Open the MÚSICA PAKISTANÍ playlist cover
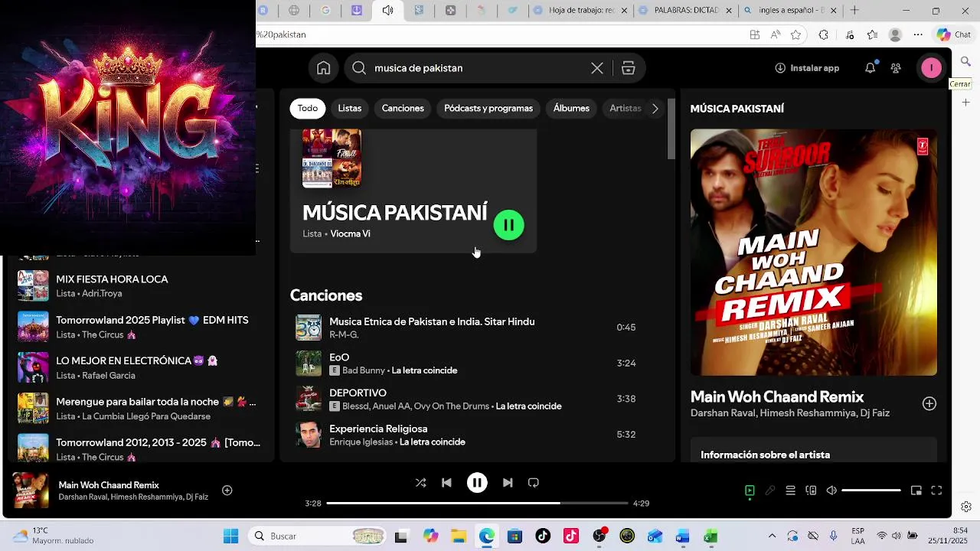Screen dimensions: 980x551 [332, 158]
